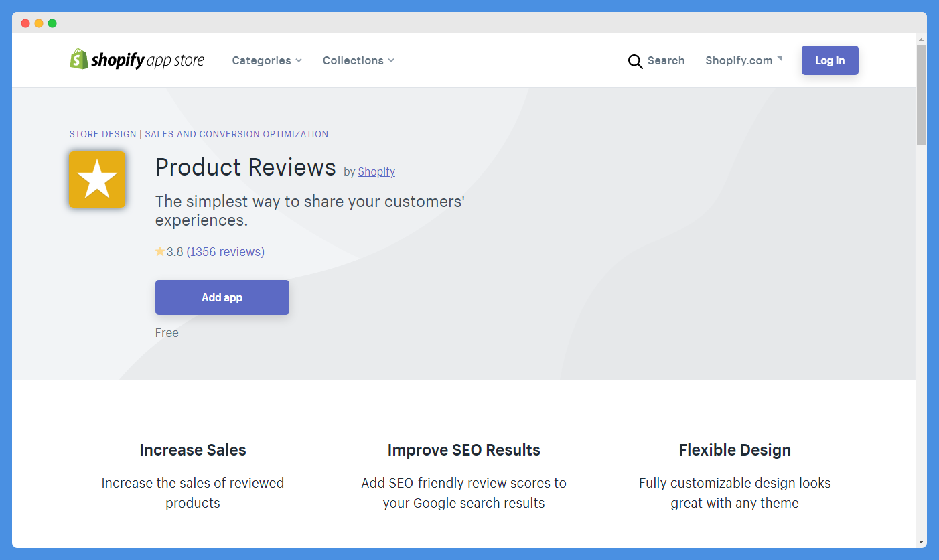The width and height of the screenshot is (939, 560).
Task: Click the small rating star beside 3.8
Action: [160, 252]
